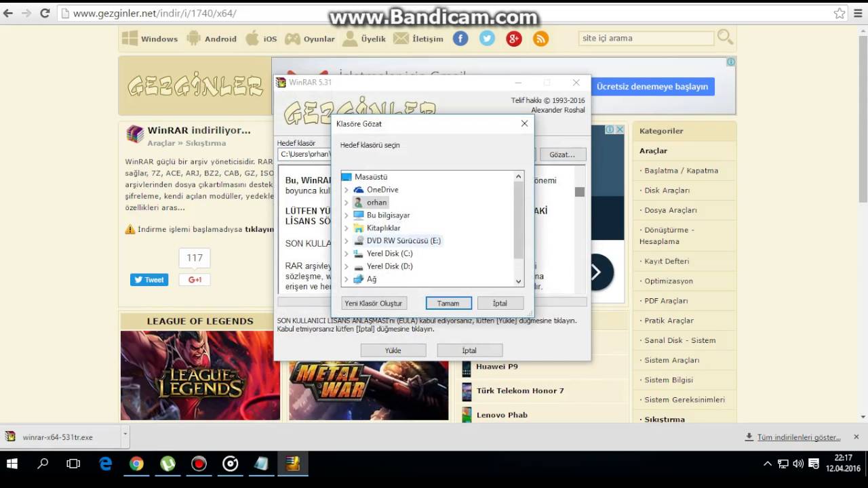Open the Oyunlar menu item

[310, 39]
